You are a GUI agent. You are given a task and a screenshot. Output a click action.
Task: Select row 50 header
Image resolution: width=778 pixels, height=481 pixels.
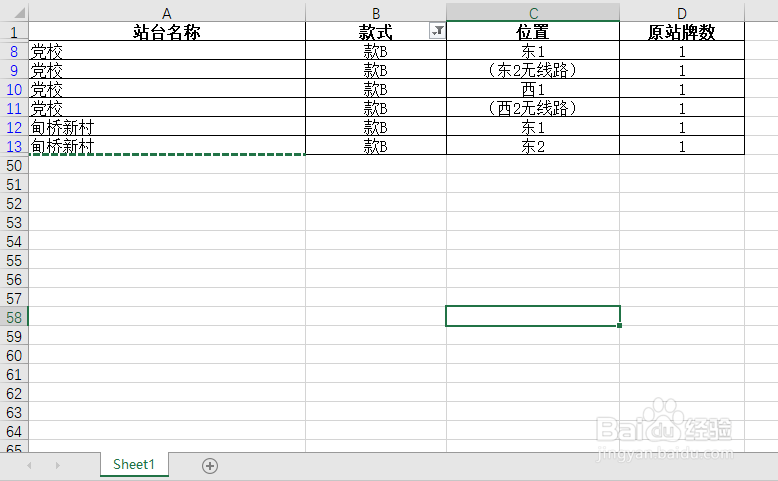pos(14,165)
